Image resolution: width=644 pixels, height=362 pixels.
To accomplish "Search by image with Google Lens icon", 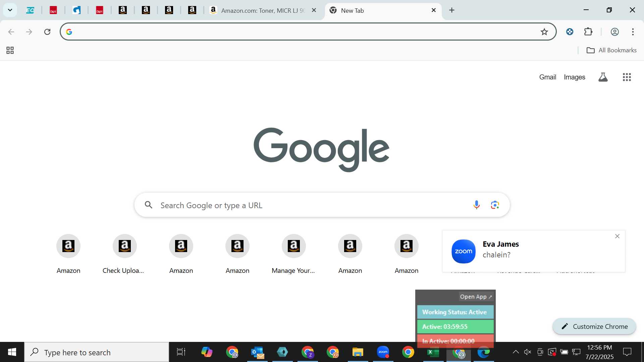I will [495, 205].
